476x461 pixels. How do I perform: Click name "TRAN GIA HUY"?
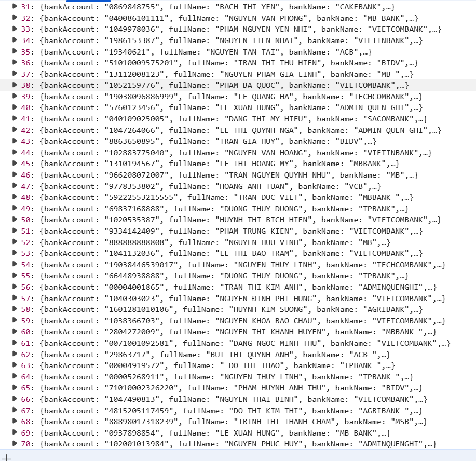point(247,141)
